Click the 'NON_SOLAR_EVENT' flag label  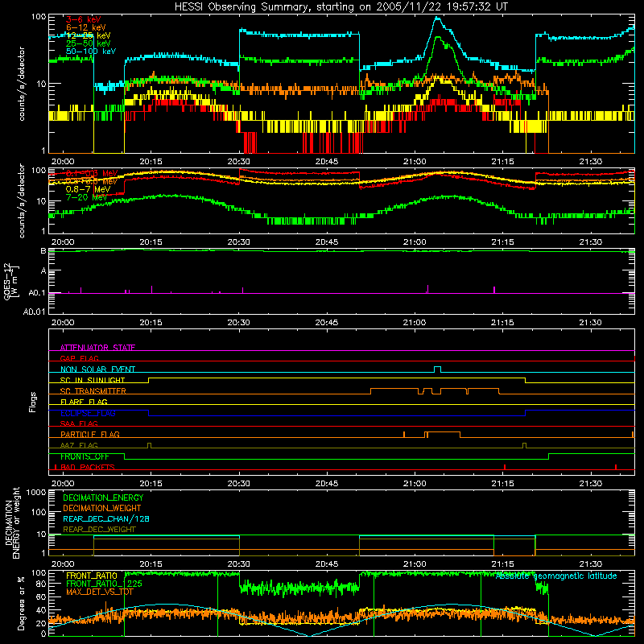(97, 369)
